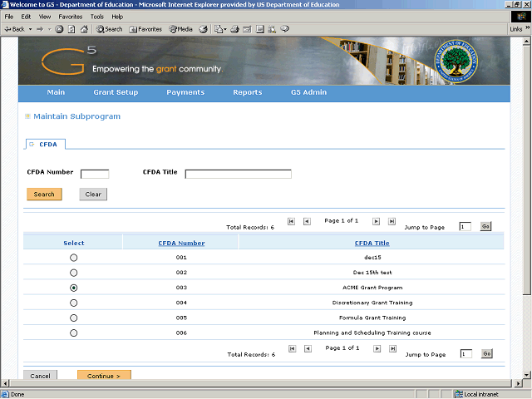Viewport: 532px width, 399px height.
Task: Select the Discretionary Grant Training radio button
Action: click(x=74, y=303)
